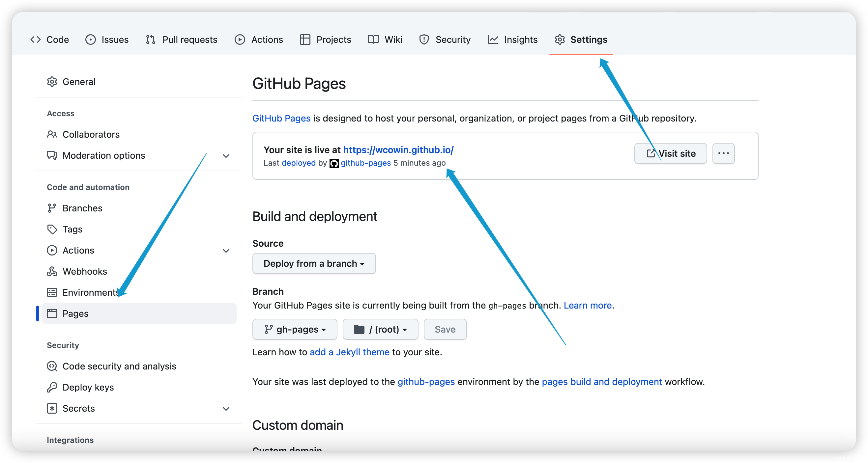The height and width of the screenshot is (463, 868).
Task: Click the three-dot menu next to Visit site
Action: pyautogui.click(x=723, y=153)
